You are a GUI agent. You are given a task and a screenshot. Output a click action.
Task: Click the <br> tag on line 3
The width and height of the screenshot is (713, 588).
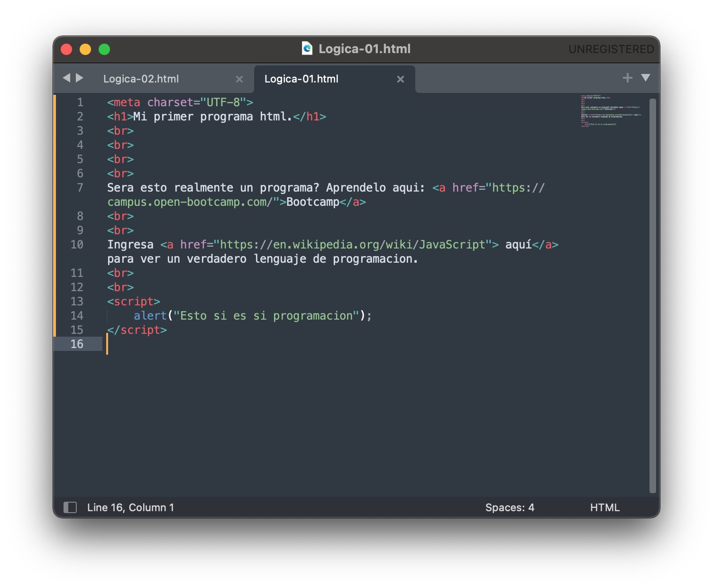point(120,131)
